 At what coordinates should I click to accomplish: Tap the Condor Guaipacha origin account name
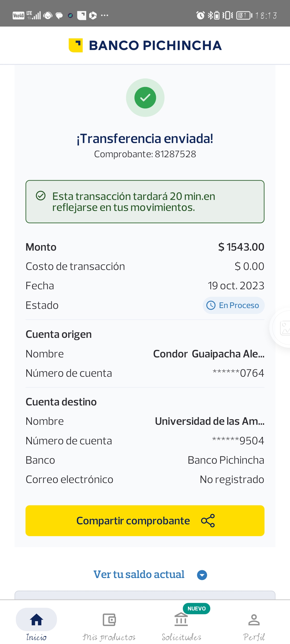(x=209, y=354)
